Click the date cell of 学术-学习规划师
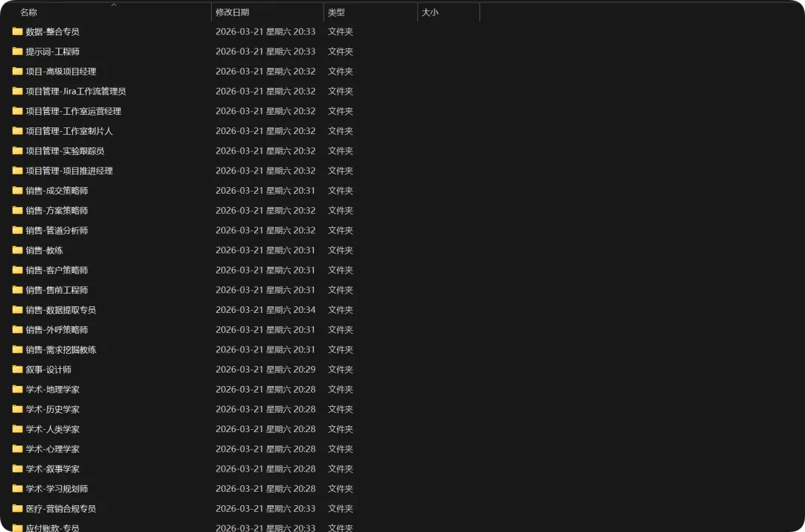Viewport: 805px width, 532px height. (265, 488)
